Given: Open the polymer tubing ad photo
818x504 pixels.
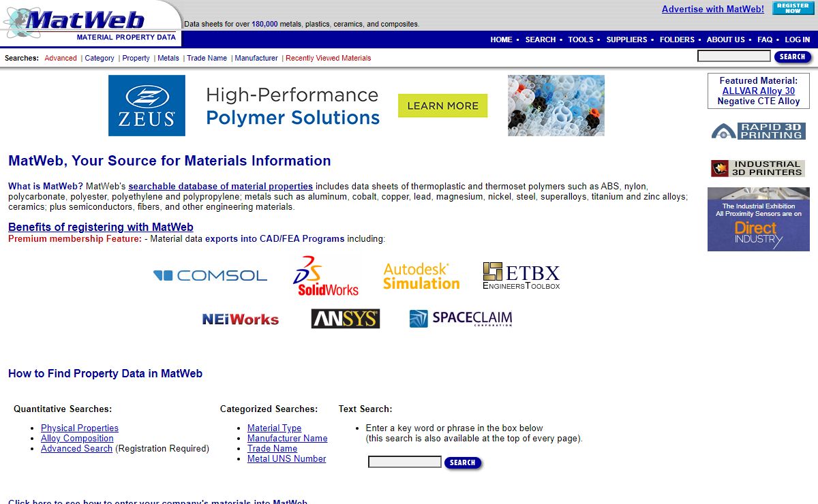Looking at the screenshot, I should [556, 106].
